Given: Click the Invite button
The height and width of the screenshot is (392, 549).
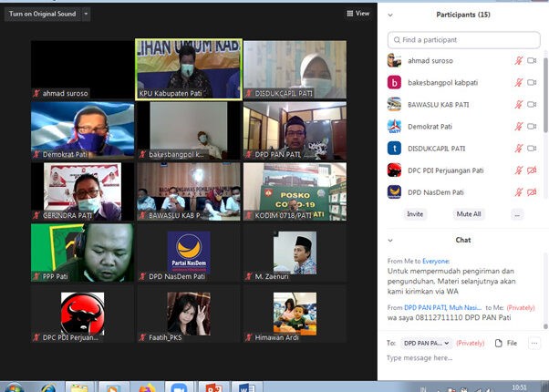Looking at the screenshot, I should [415, 214].
